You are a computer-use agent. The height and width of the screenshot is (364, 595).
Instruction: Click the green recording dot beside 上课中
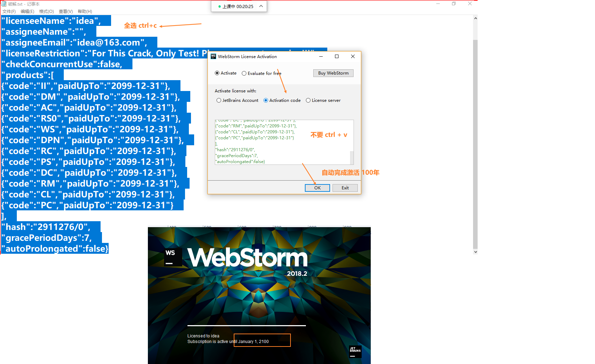(219, 7)
